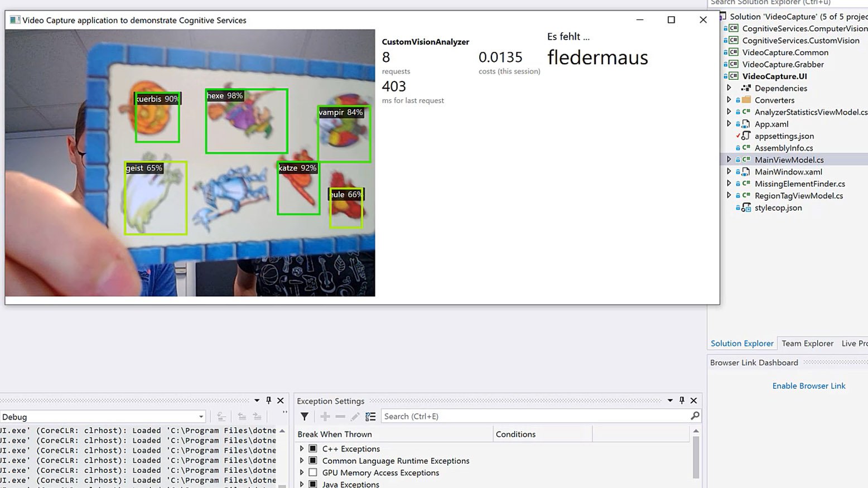Enable GPU Memory Access Exceptions checkbox

pos(313,472)
